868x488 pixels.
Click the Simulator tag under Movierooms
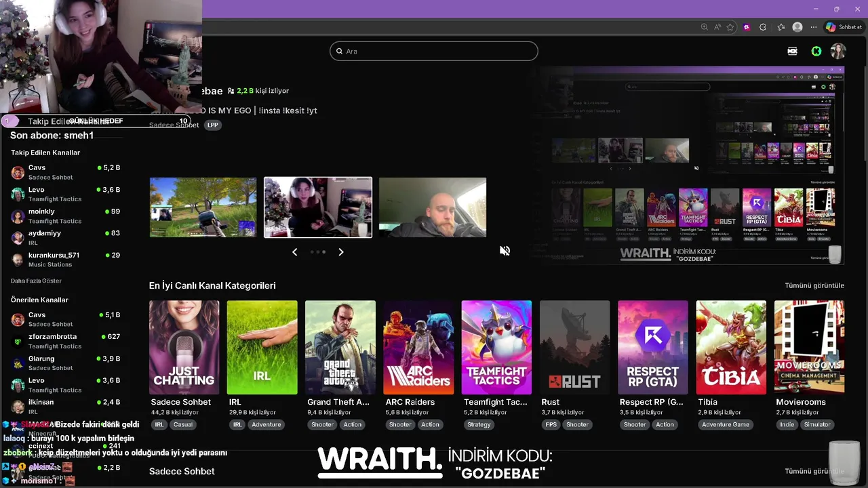(x=817, y=425)
